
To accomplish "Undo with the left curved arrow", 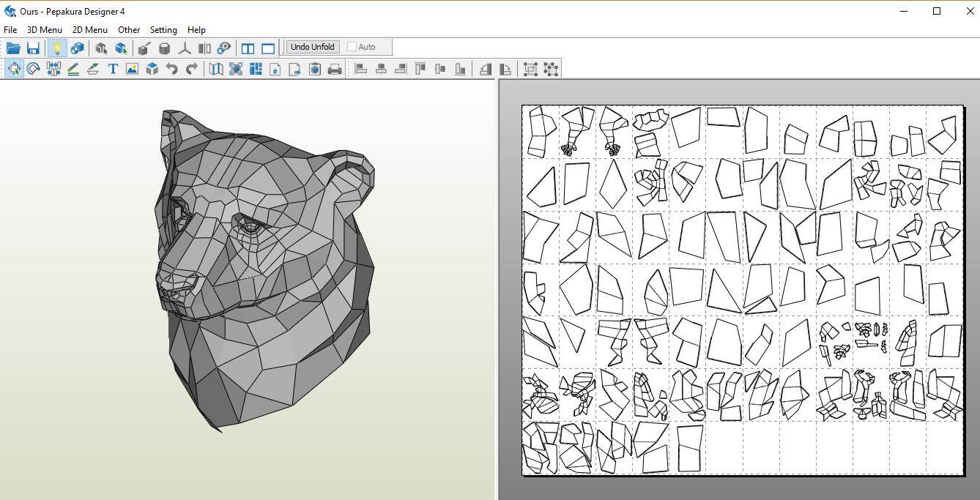I will click(172, 69).
